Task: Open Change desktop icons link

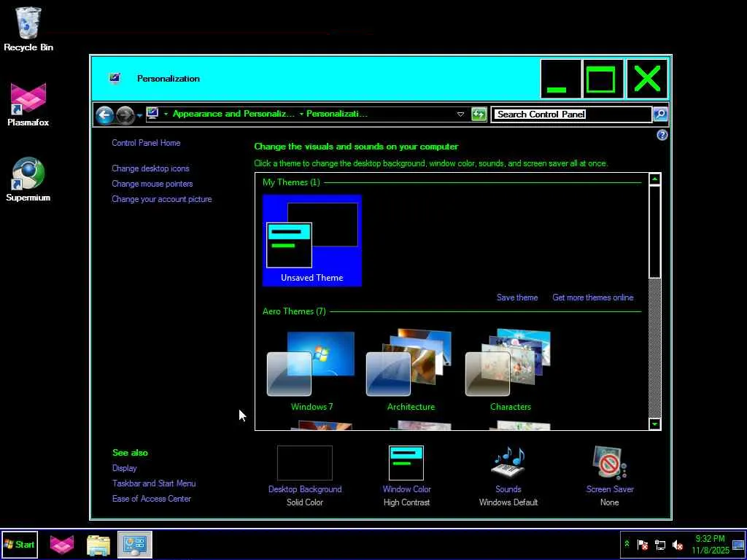Action: tap(150, 168)
